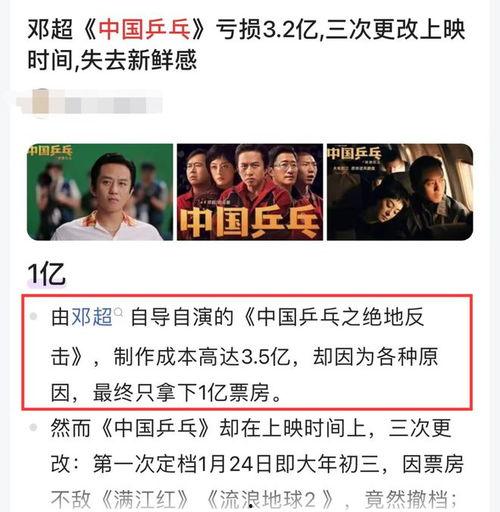Click the paragraph starting 然而《中国乒乓》
Image resolution: width=500 pixels, height=512 pixels.
click(257, 464)
